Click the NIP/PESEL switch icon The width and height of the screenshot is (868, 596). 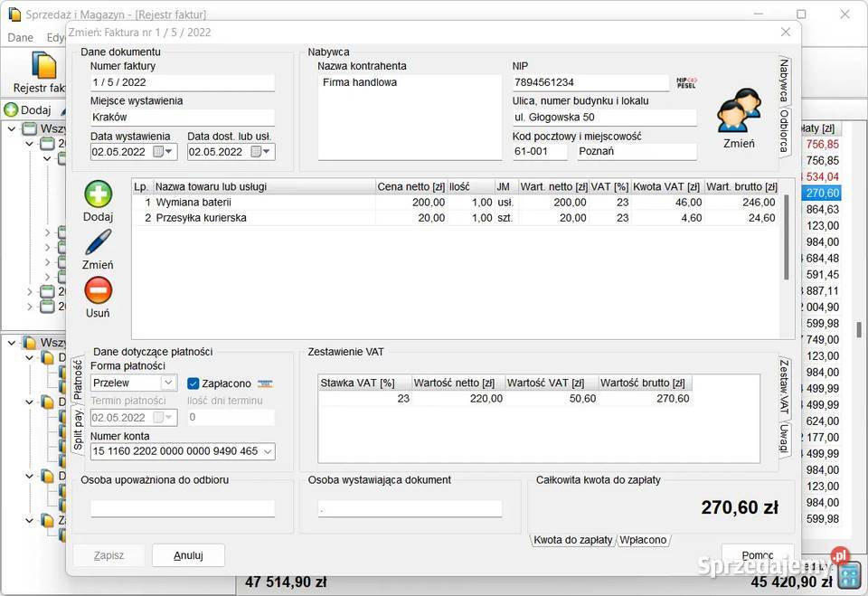point(686,82)
